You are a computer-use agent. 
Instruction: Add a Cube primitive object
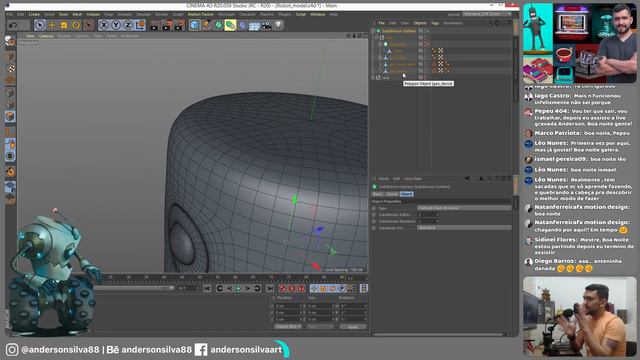195,25
